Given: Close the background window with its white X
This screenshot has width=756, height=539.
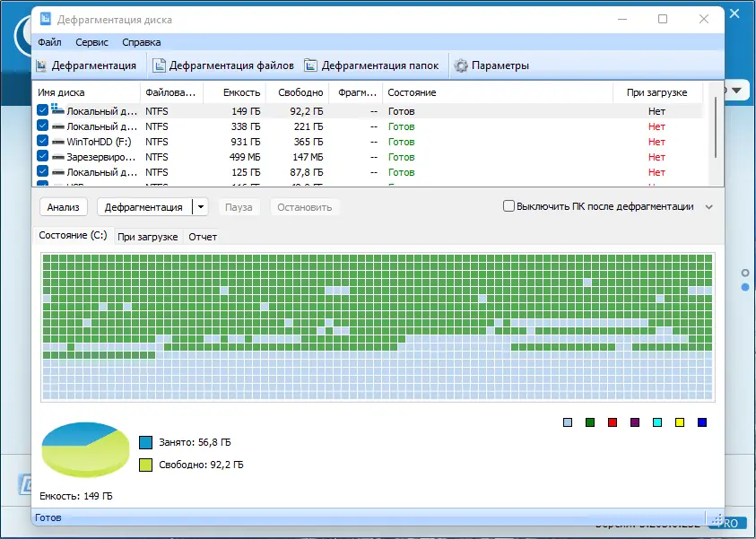Looking at the screenshot, I should [x=734, y=13].
